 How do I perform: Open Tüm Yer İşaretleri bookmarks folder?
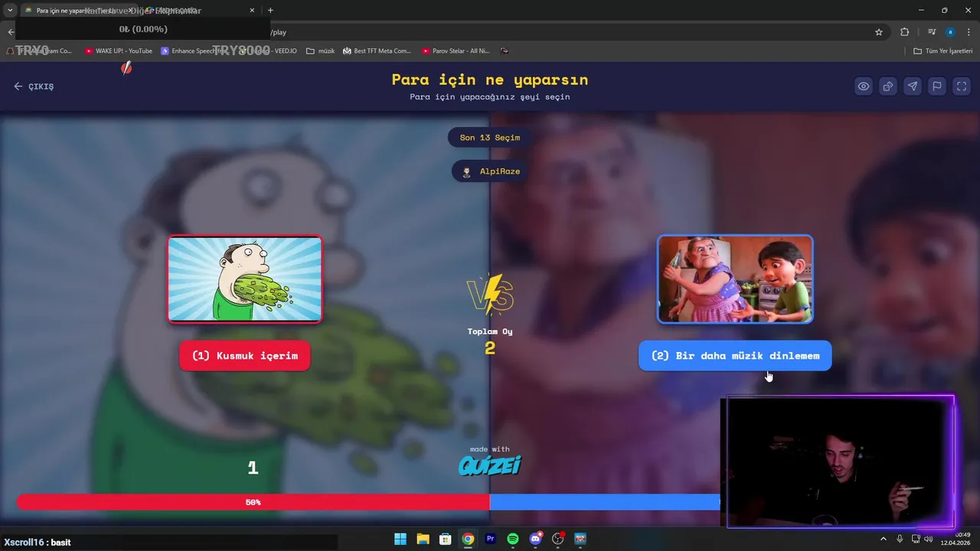point(942,51)
